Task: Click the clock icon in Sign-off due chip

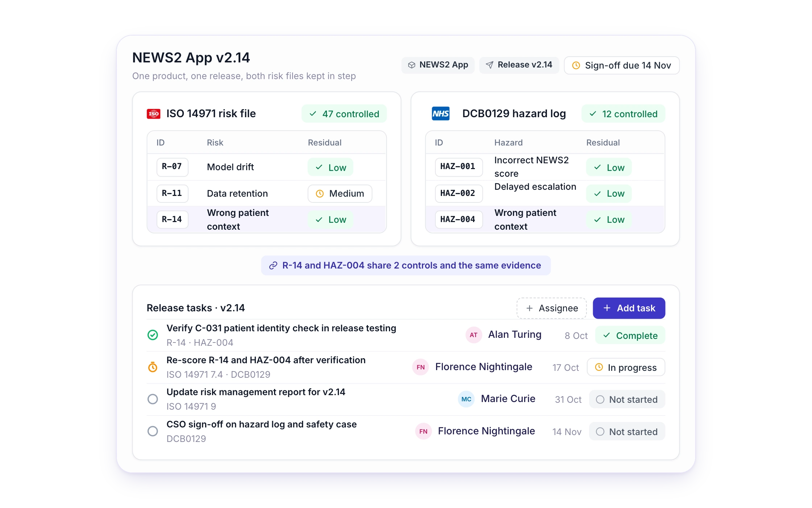Action: (576, 65)
